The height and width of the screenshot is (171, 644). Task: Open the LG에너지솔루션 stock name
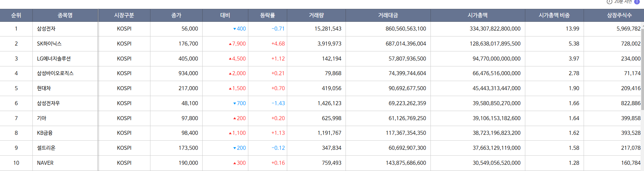point(54,59)
